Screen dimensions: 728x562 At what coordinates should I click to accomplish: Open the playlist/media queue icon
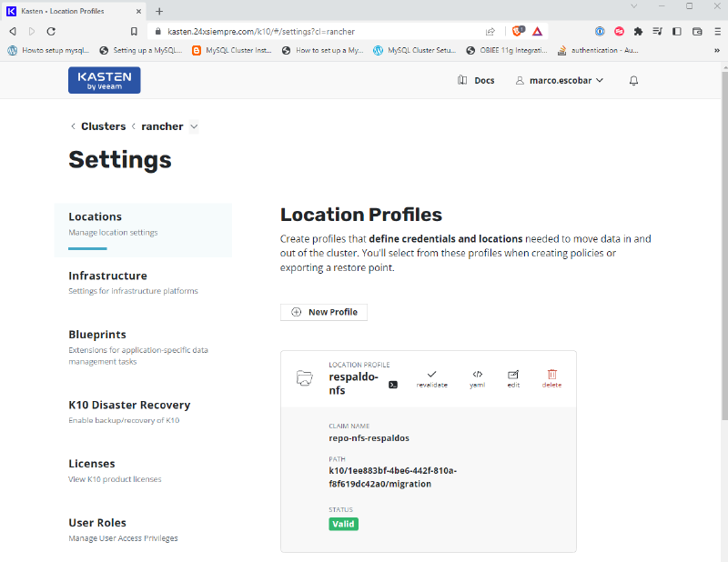click(x=657, y=31)
